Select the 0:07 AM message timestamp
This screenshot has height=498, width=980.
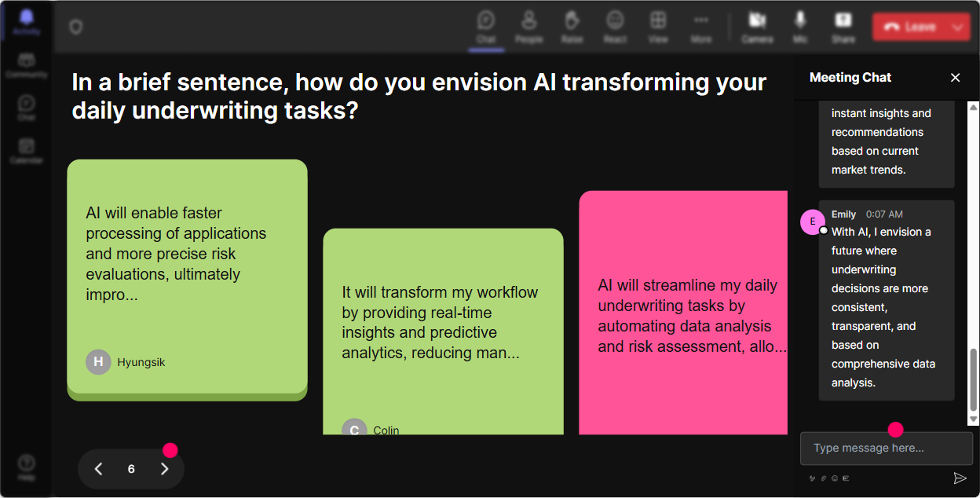click(x=884, y=214)
